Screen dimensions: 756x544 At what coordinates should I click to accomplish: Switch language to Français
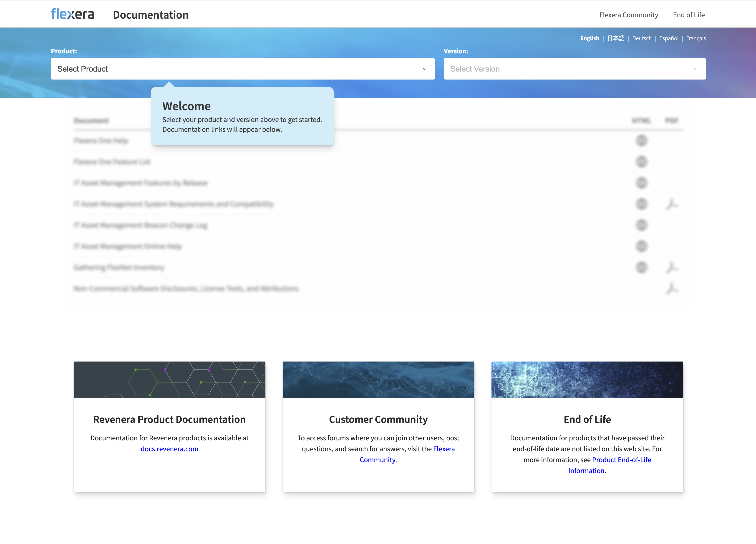[x=696, y=38]
